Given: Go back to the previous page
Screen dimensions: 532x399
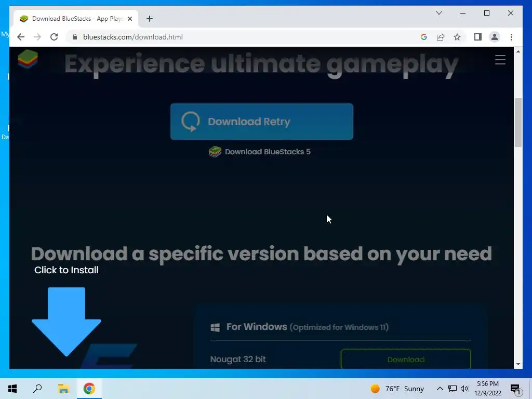Looking at the screenshot, I should pos(21,37).
